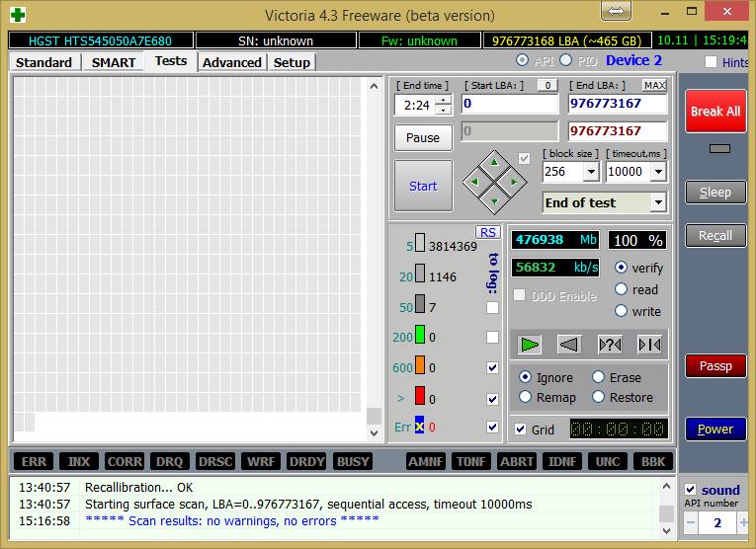Click the right arrow in diamond navigator
Viewport: 756px width, 549px height.
515,182
